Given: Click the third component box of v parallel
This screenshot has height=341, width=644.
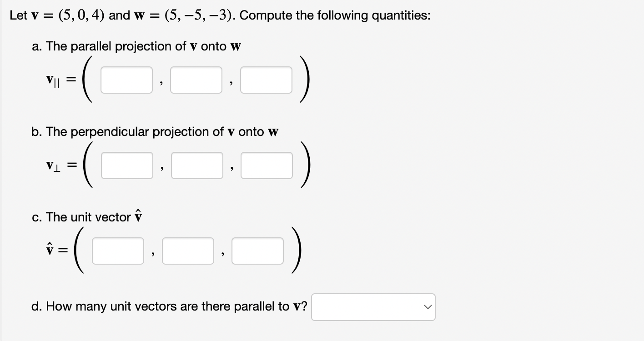Looking at the screenshot, I should 267,80.
